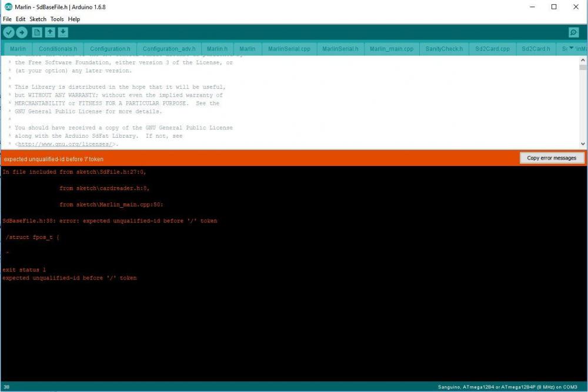Open the File menu
This screenshot has width=588, height=392.
7,19
